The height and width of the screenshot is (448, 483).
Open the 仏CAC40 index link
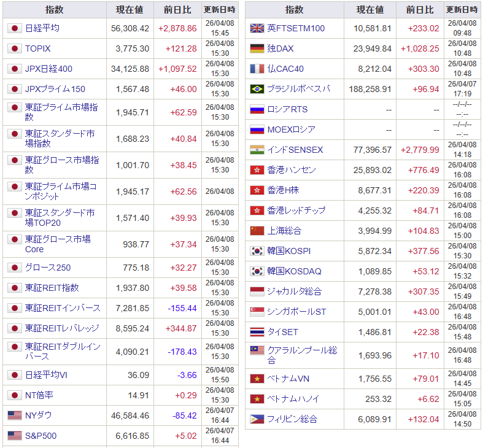tap(285, 69)
